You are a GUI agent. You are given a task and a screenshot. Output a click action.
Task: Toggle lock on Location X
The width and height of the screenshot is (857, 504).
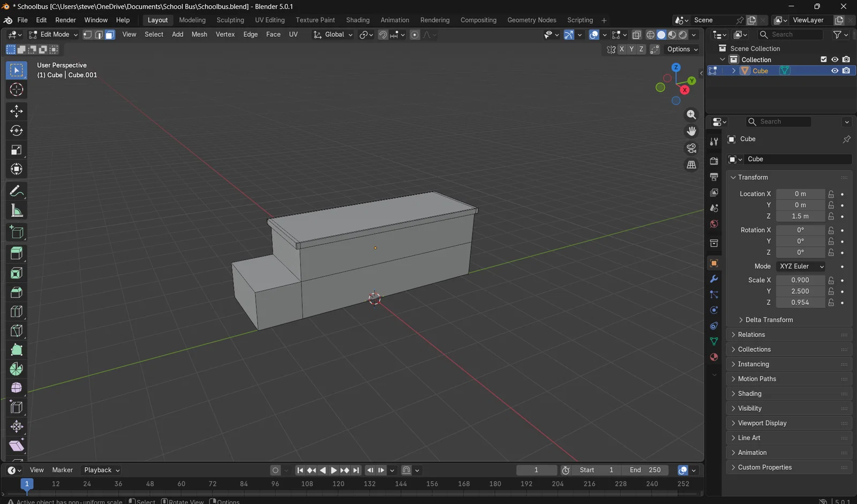coord(831,194)
